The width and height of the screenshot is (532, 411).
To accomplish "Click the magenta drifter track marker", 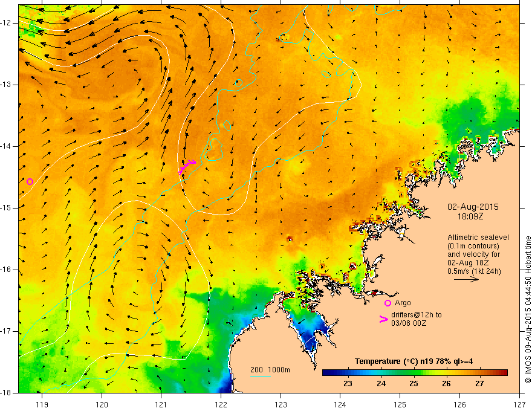I will pos(187,166).
